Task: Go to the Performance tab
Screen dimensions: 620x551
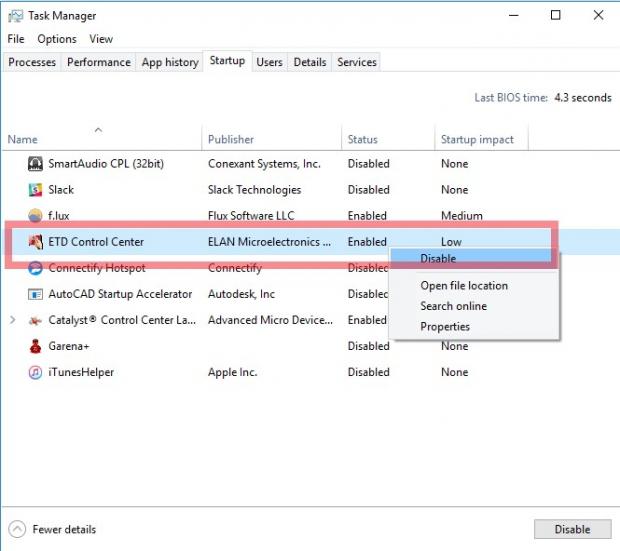Action: click(x=99, y=62)
